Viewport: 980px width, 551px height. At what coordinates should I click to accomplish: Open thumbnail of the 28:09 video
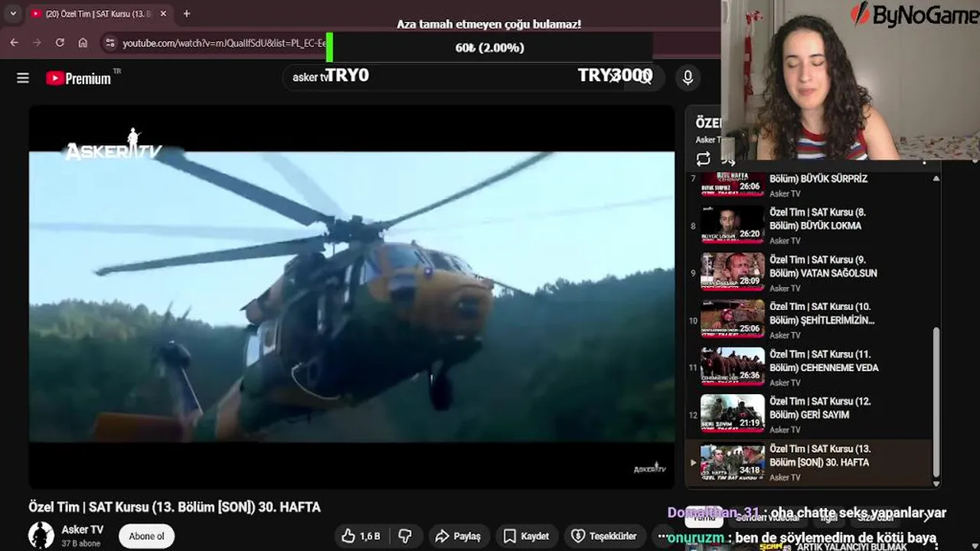pyautogui.click(x=733, y=271)
